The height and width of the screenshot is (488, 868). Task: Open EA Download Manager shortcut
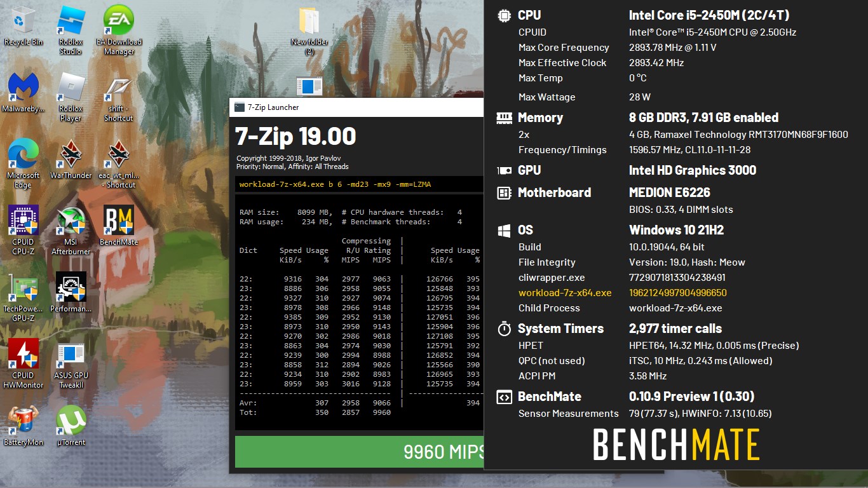(119, 30)
